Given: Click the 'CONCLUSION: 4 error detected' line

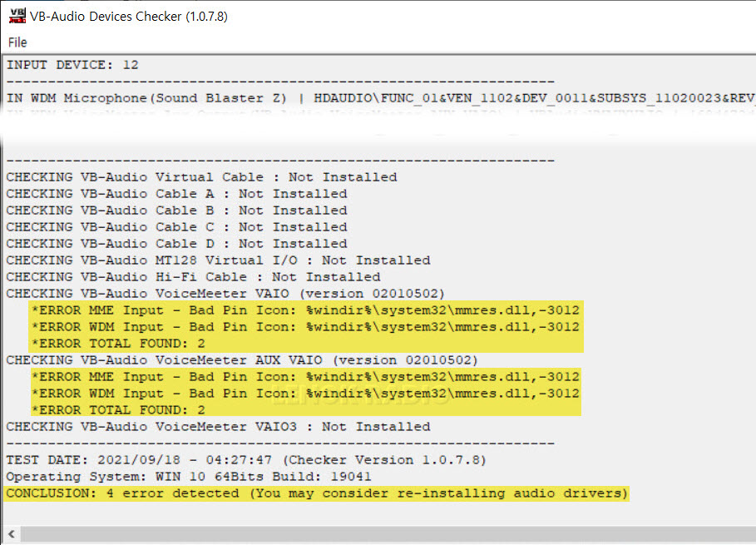Looking at the screenshot, I should [x=317, y=493].
